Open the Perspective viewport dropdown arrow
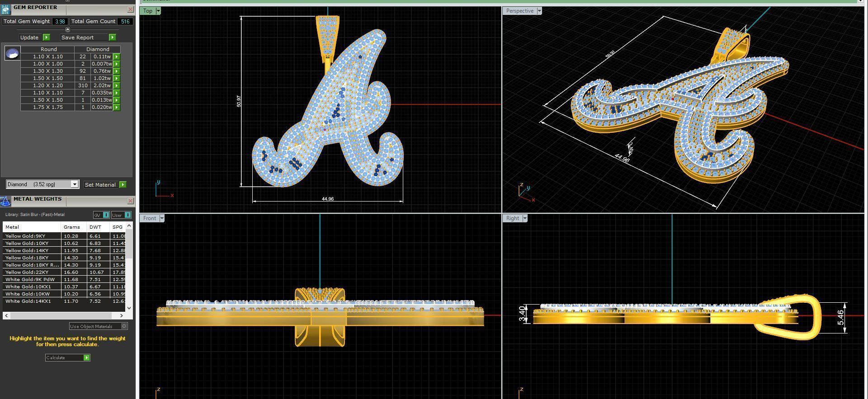Viewport: 868px width, 399px height. coord(539,11)
